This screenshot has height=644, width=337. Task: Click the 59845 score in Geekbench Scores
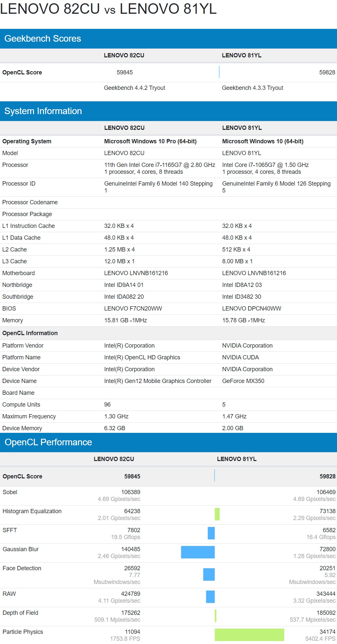click(x=125, y=72)
